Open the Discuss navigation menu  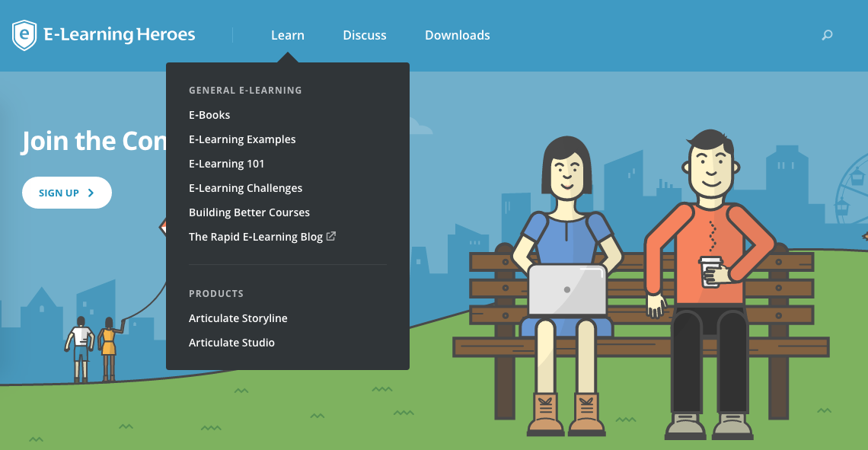click(365, 35)
